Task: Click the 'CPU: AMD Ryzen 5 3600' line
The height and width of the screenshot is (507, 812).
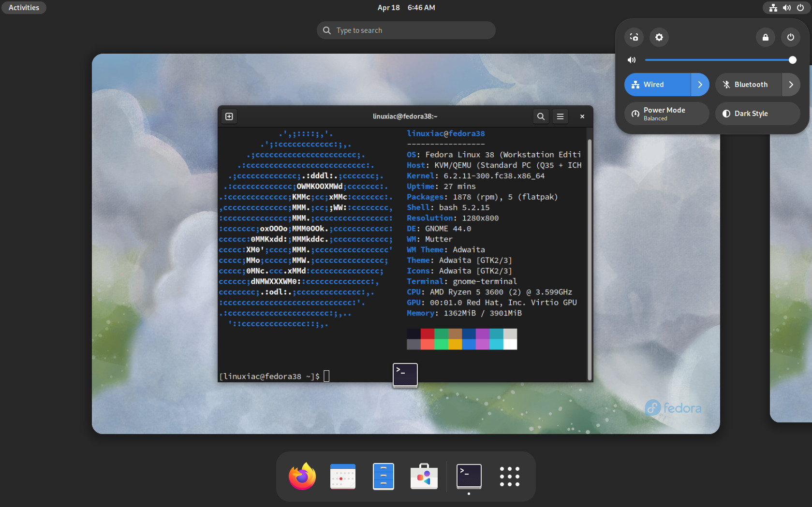Action: tap(489, 292)
